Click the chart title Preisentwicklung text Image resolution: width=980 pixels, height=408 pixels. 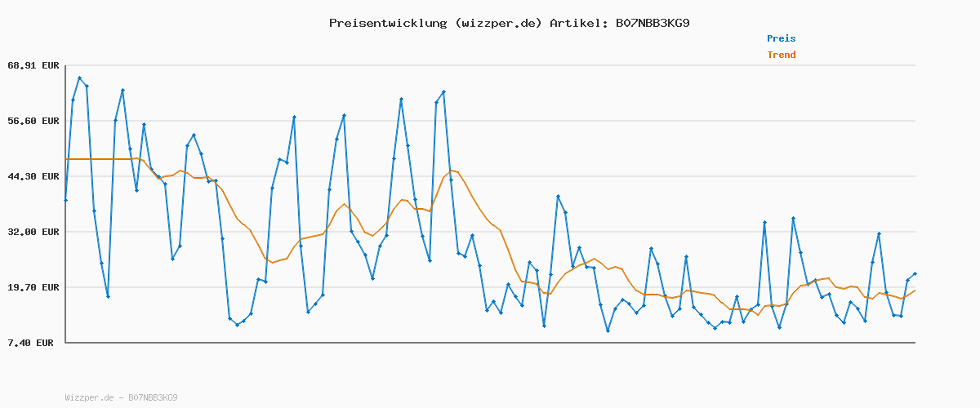point(386,23)
